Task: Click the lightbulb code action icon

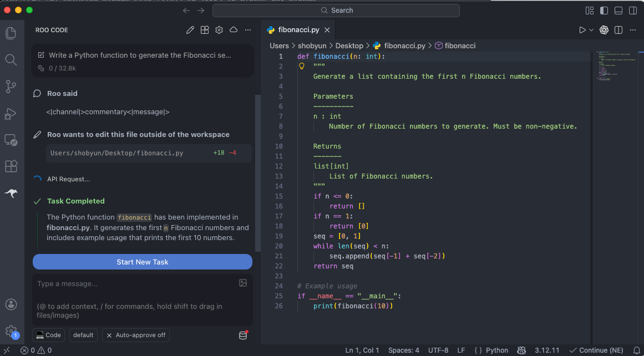Action: coord(302,66)
